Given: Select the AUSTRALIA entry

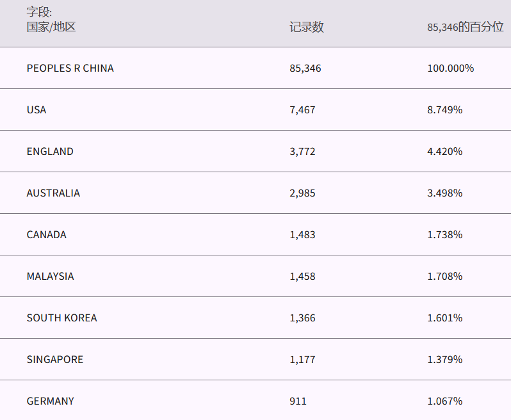Looking at the screenshot, I should point(53,193).
